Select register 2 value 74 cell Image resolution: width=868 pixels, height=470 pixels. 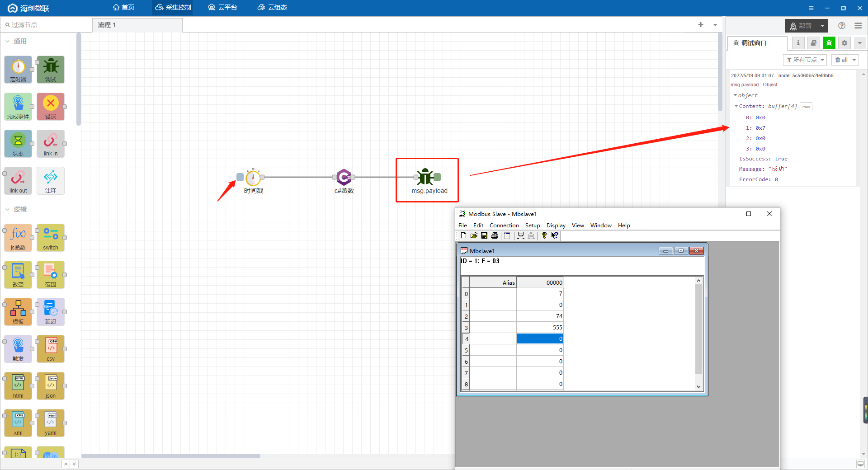point(540,316)
